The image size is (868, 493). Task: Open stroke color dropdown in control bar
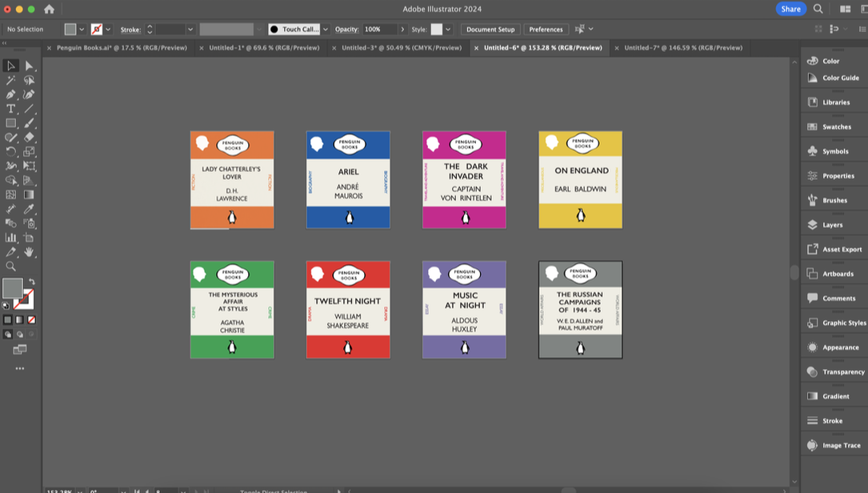[108, 30]
